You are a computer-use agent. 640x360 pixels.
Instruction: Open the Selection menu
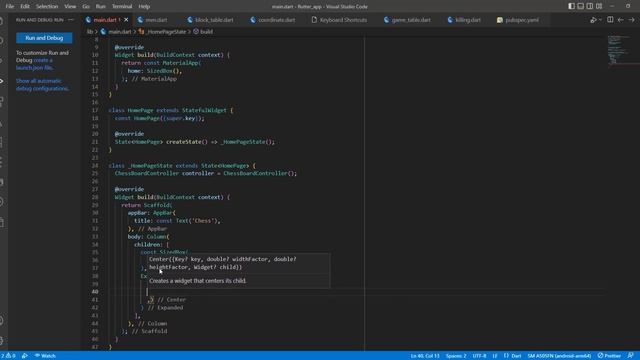pos(47,7)
